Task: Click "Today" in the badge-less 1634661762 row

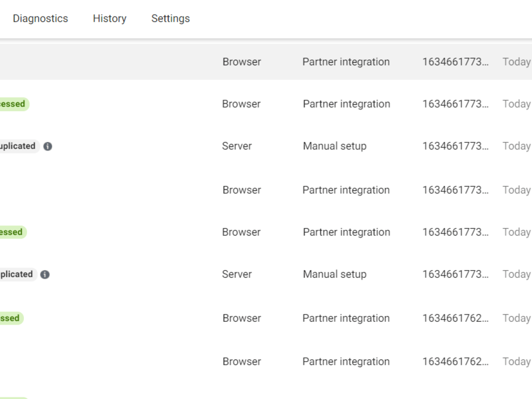Action: tap(517, 362)
